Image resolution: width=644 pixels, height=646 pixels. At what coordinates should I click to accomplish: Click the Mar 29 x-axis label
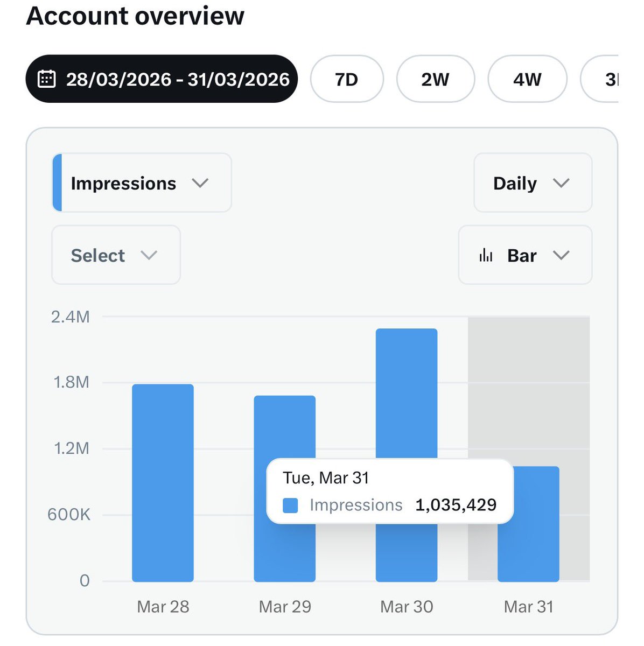click(x=285, y=607)
